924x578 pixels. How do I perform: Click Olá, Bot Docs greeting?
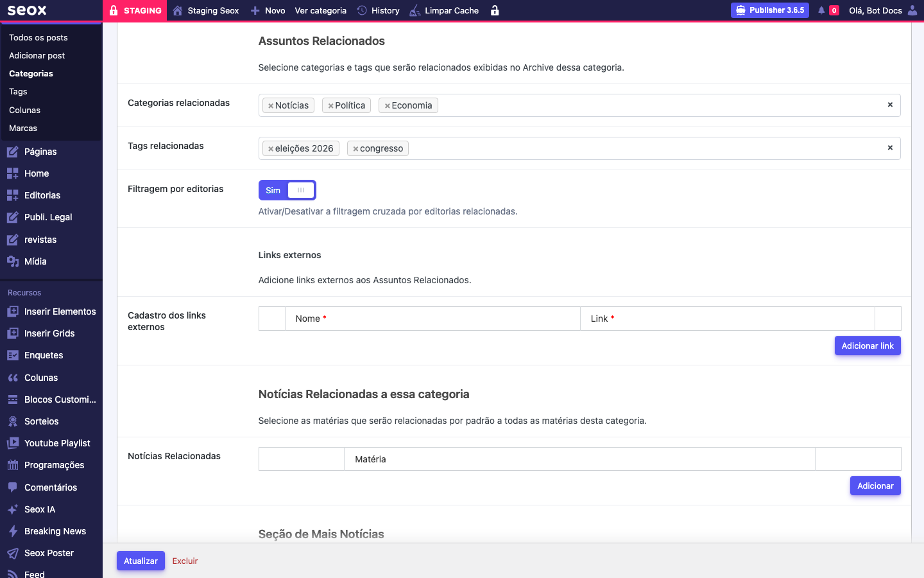coord(875,10)
